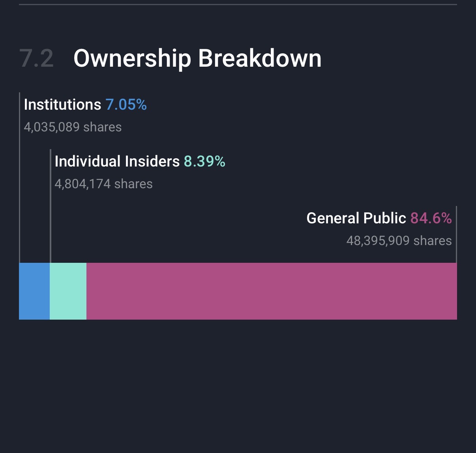
Task: Click the "Individual Insiders" label
Action: click(x=117, y=161)
